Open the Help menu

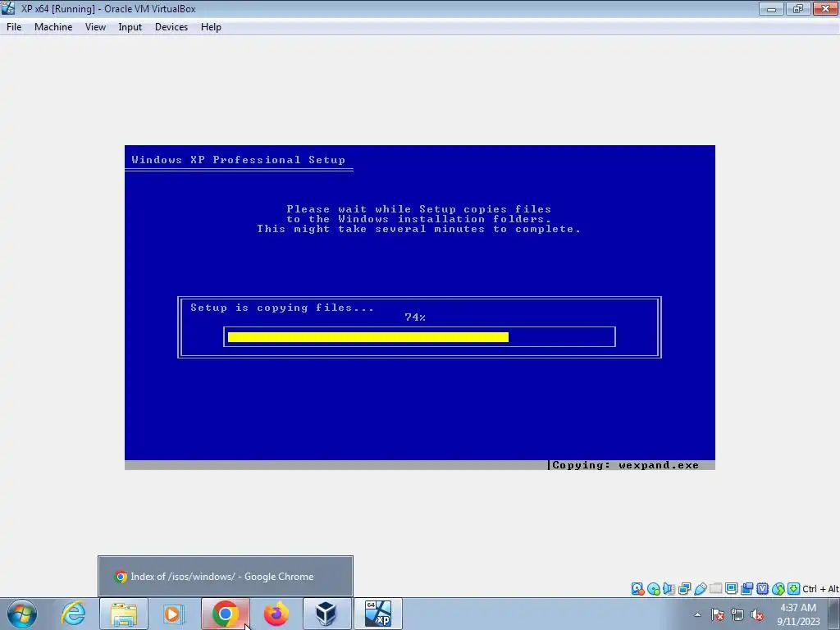[211, 27]
